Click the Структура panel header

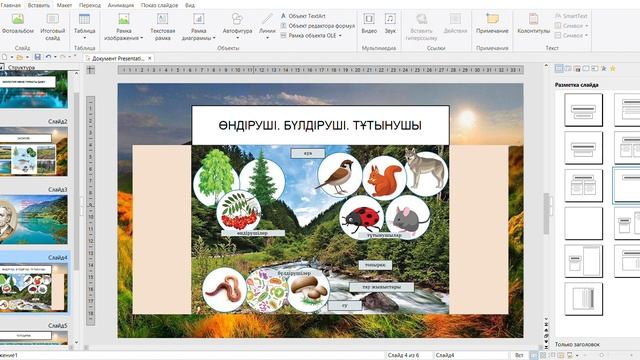pos(21,67)
